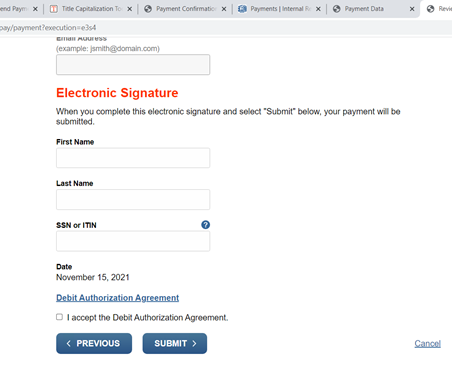This screenshot has width=452, height=365.
Task: Click the Payments Internal Revenue tab icon
Action: coord(242,9)
